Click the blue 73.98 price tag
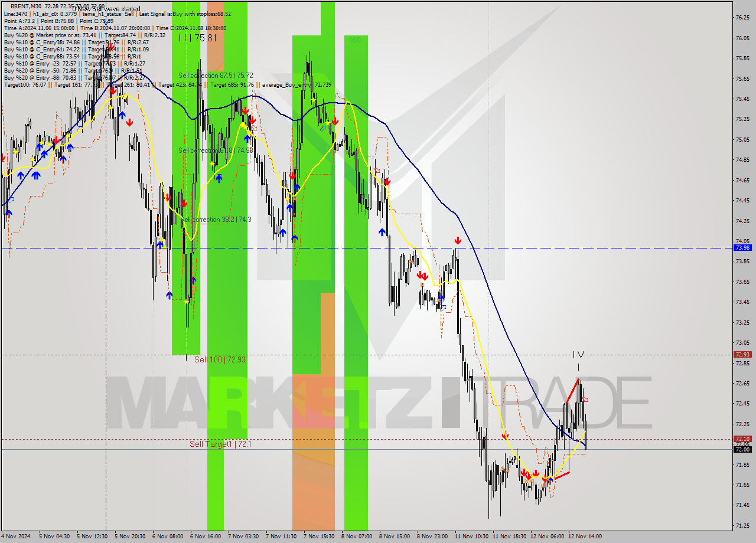The image size is (756, 543). tap(742, 248)
